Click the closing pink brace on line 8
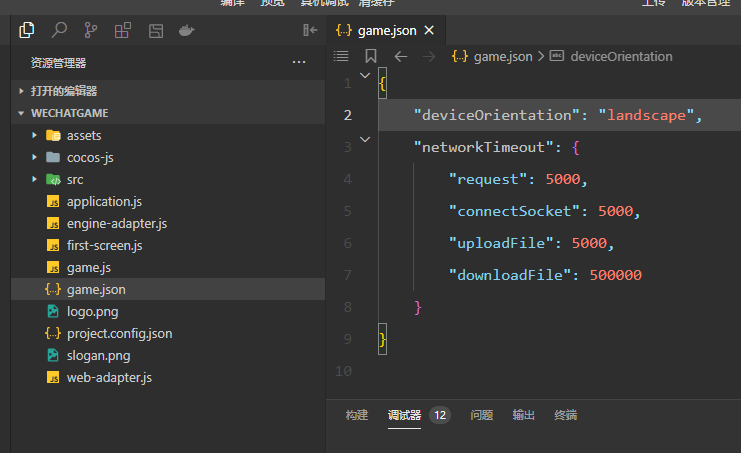This screenshot has height=453, width=741. point(418,308)
